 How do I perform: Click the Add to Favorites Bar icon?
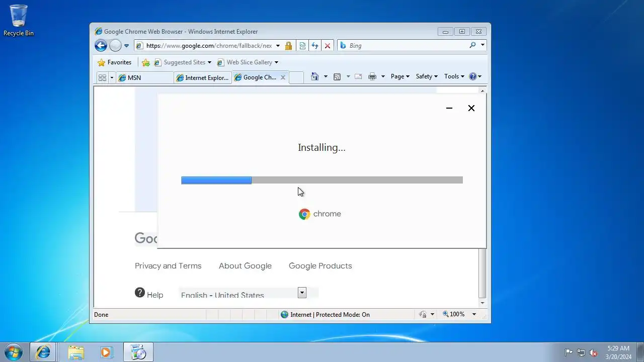(146, 62)
